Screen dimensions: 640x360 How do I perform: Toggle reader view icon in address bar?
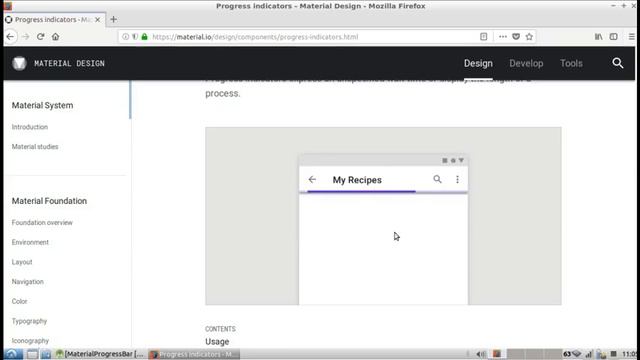point(484,37)
